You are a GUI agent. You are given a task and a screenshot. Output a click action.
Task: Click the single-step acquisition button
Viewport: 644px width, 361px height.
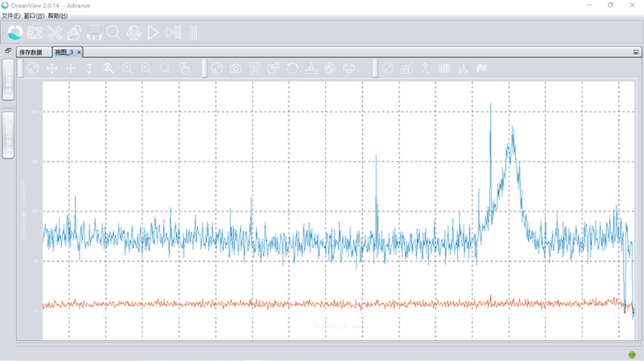[x=173, y=32]
